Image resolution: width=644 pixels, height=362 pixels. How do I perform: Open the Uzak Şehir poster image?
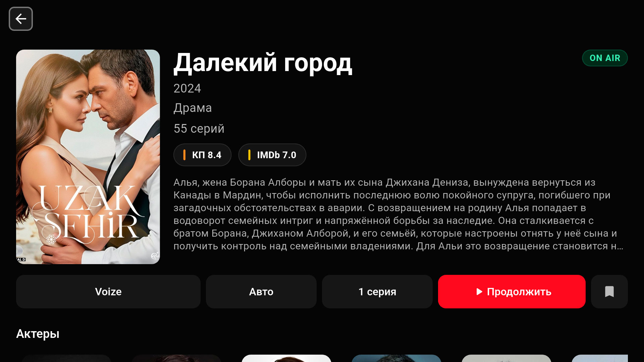[x=88, y=157]
